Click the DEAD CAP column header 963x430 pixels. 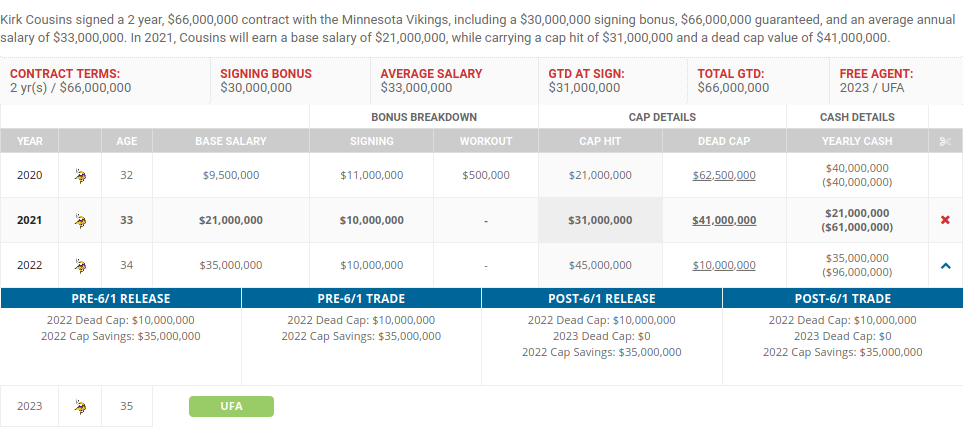click(x=724, y=141)
